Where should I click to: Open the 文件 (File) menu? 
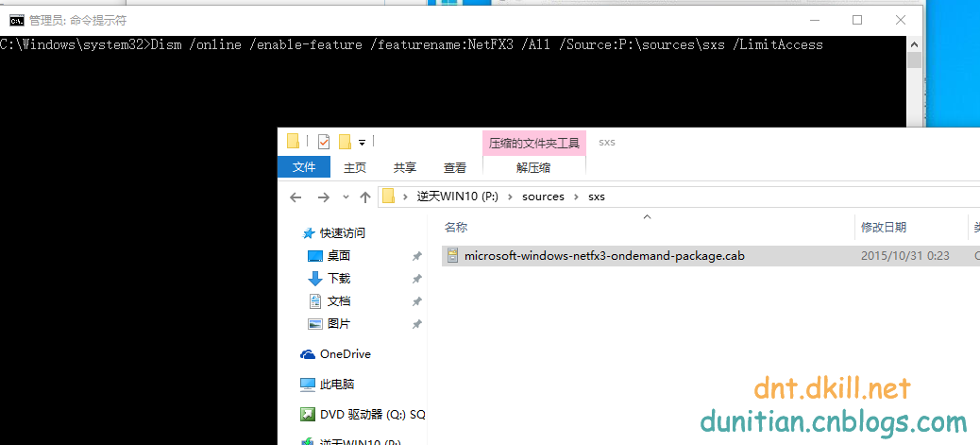pos(304,167)
